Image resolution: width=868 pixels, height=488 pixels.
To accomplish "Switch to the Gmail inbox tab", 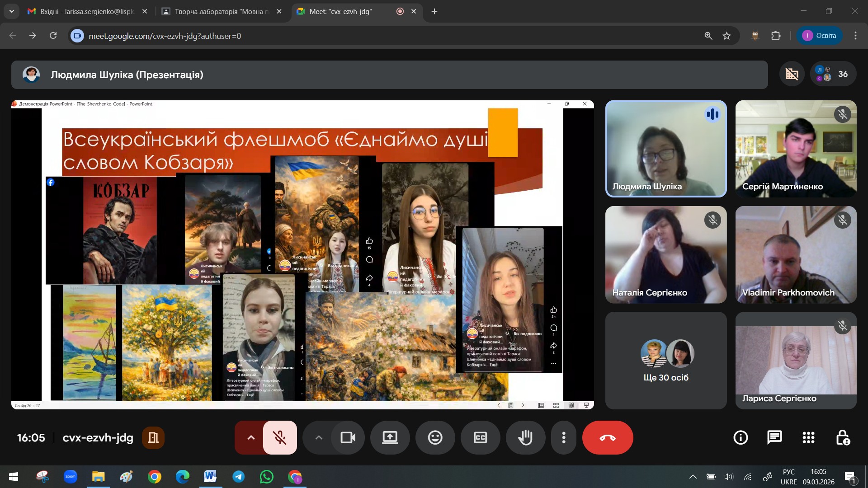I will pos(86,11).
